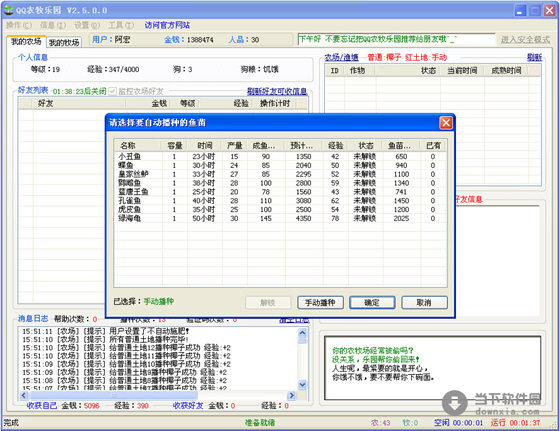
Task: Click the 操作计时 column header
Action: [275, 104]
